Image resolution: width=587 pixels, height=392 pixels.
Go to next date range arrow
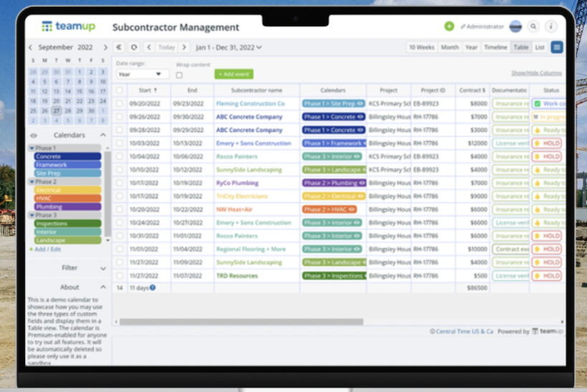point(184,47)
